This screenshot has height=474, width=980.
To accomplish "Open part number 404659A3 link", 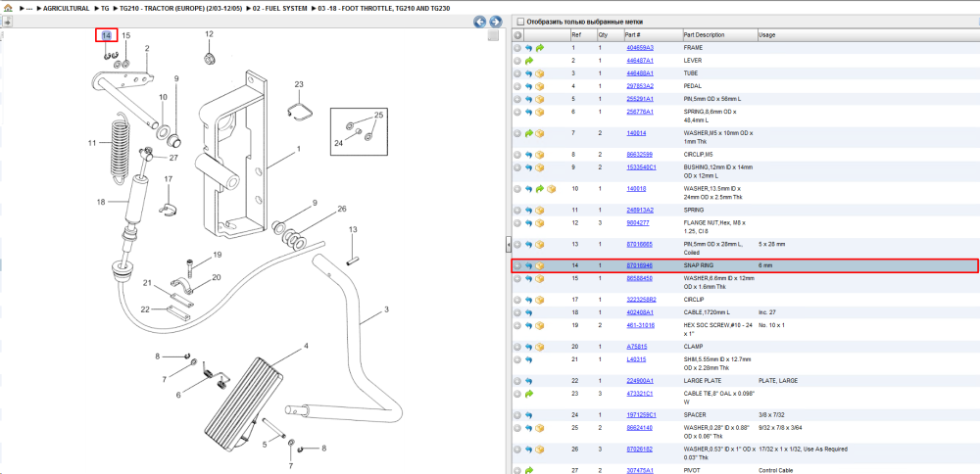I will coord(640,48).
